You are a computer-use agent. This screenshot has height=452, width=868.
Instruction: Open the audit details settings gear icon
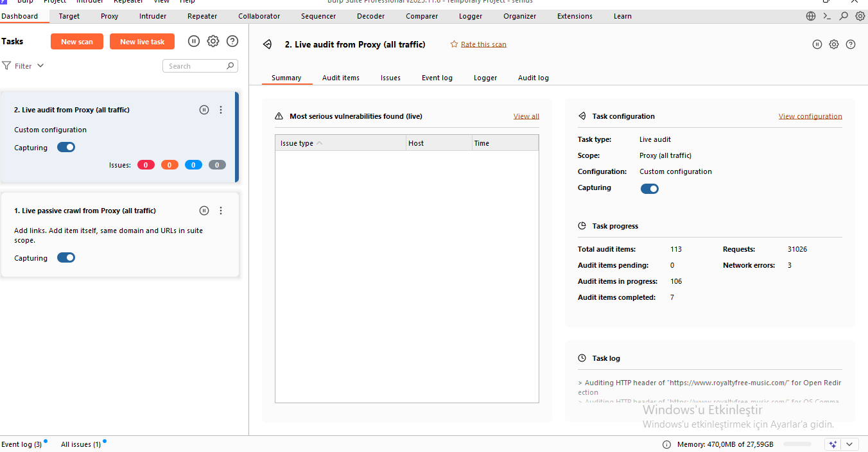(834, 44)
